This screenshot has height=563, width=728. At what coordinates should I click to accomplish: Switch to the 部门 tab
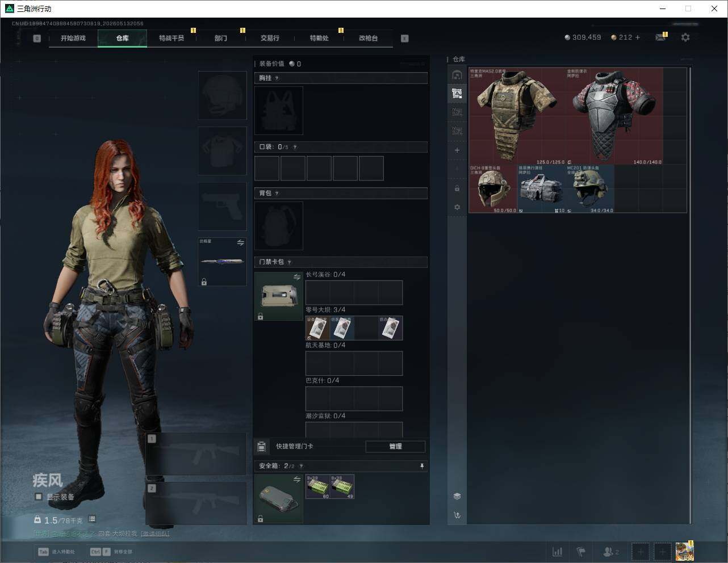221,38
